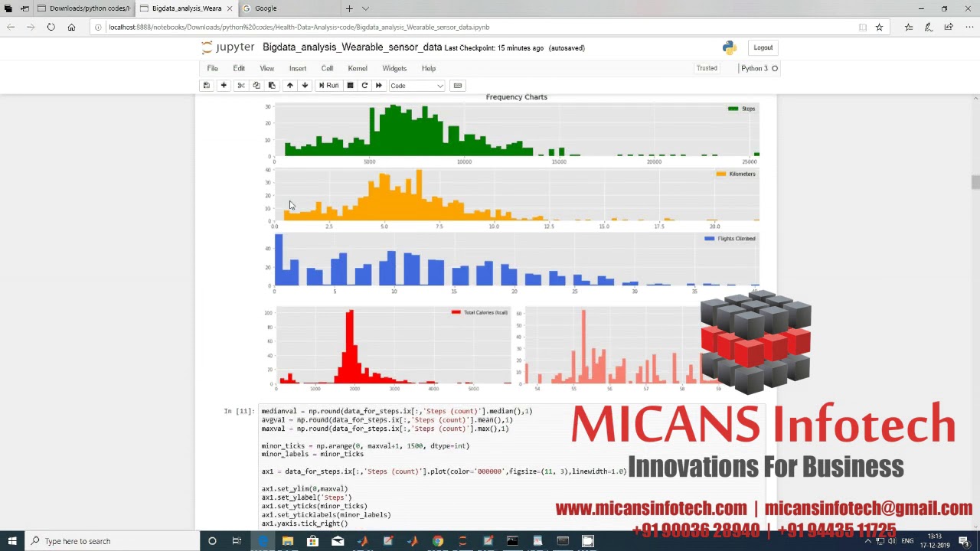The image size is (980, 551).
Task: Toggle reading view icon in address bar
Action: [863, 27]
